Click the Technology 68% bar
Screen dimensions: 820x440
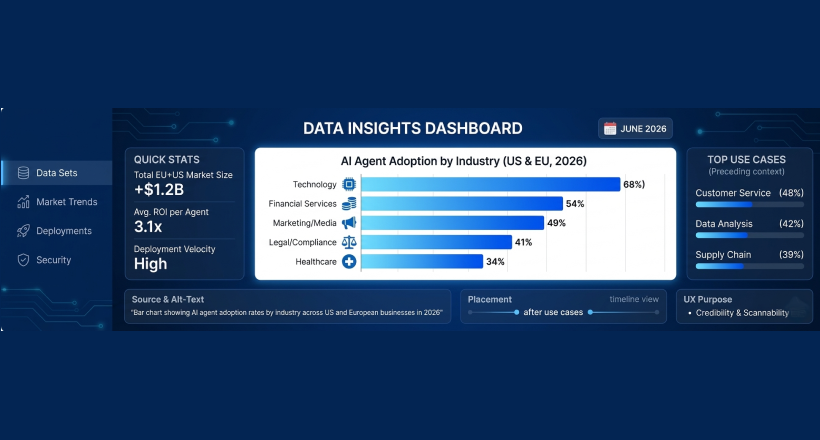(x=491, y=184)
